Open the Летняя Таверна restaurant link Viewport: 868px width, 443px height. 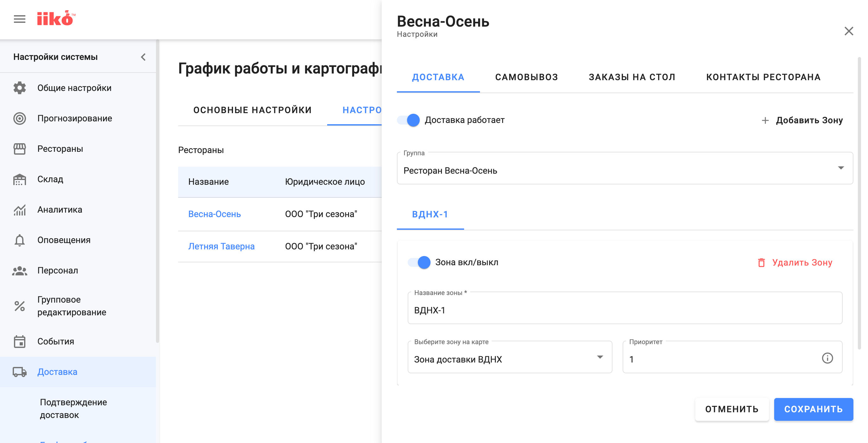[x=221, y=246]
